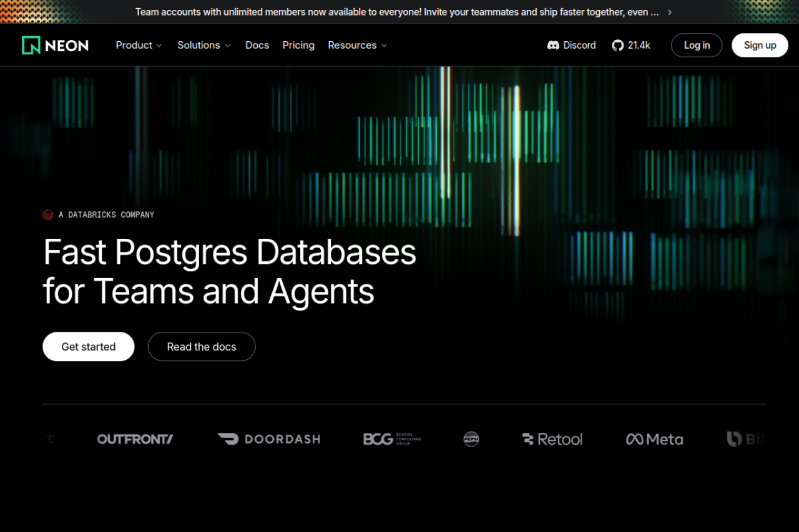Screen dimensions: 799x532
Task: Open the Team accounts announcement banner
Action: [x=399, y=12]
